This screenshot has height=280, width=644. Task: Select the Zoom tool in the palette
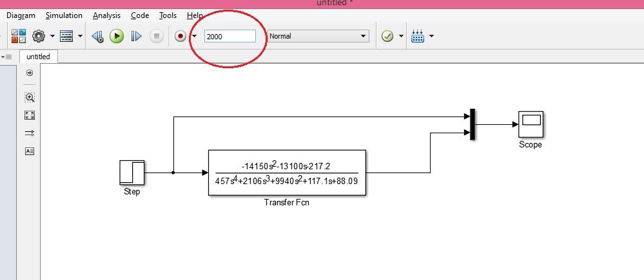point(30,98)
